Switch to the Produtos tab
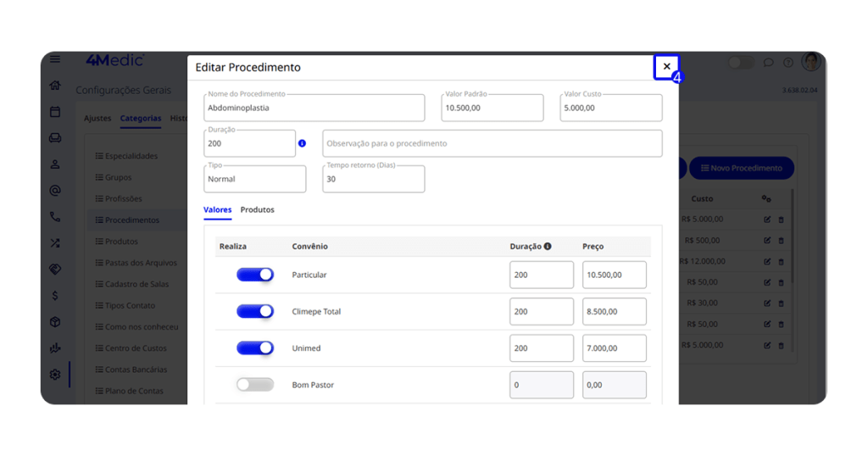 [257, 209]
